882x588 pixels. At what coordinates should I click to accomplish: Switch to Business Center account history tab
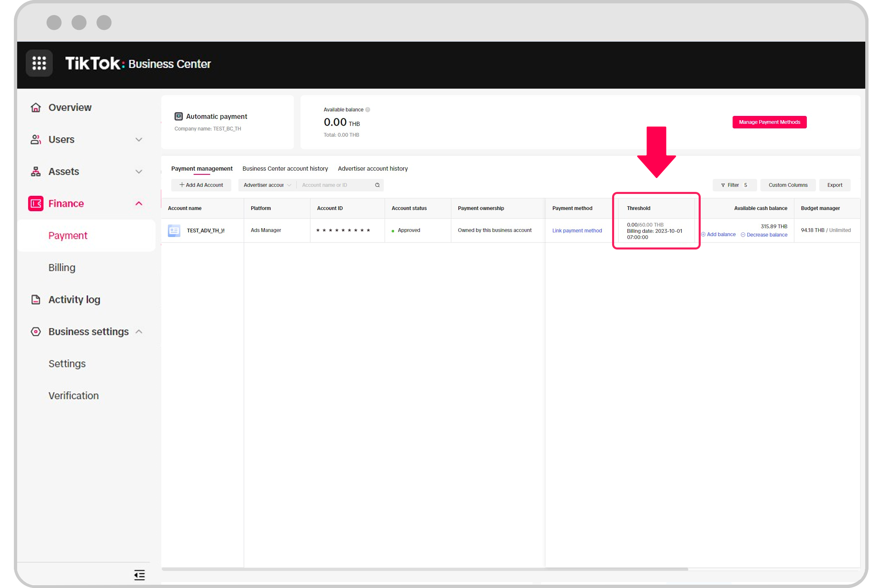click(285, 169)
